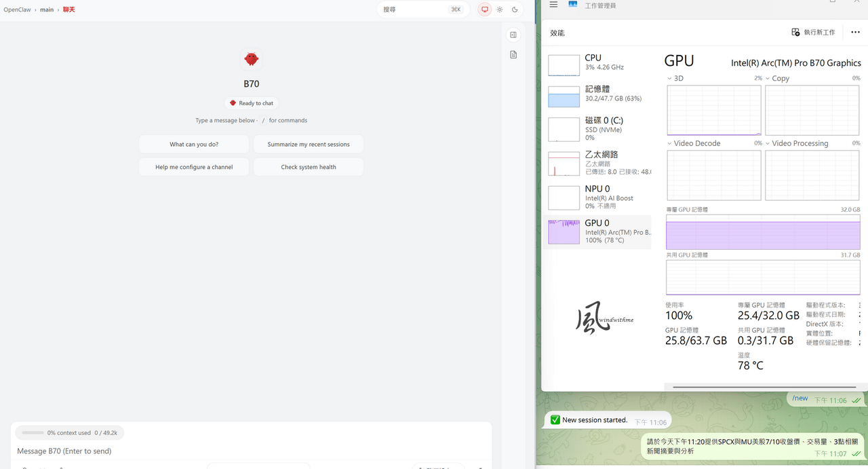Click the /new chat message bubble
Viewport: 868px width, 469px height.
[x=825, y=400]
